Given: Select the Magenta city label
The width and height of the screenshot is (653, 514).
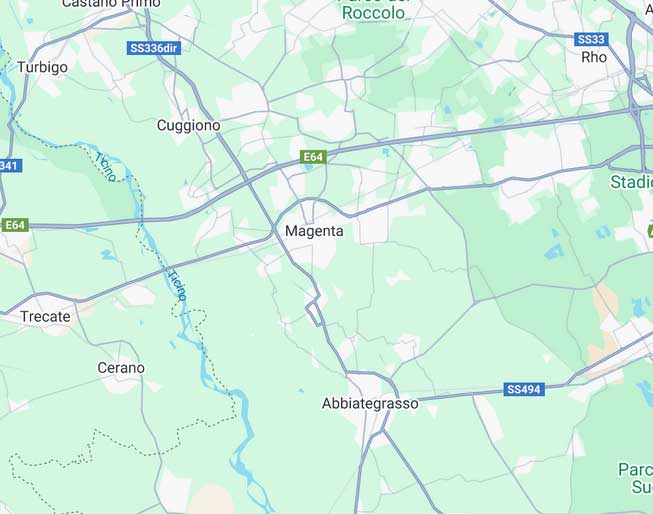Looking at the screenshot, I should coord(314,231).
